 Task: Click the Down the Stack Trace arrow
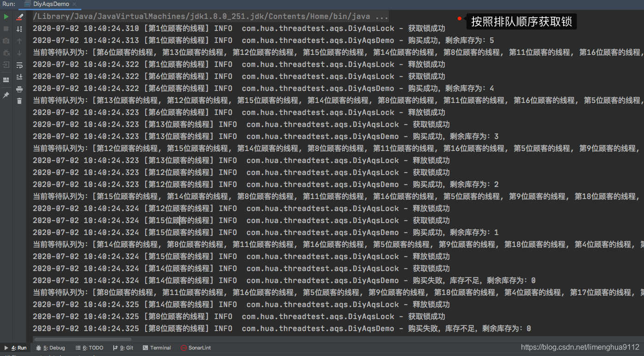(x=19, y=53)
